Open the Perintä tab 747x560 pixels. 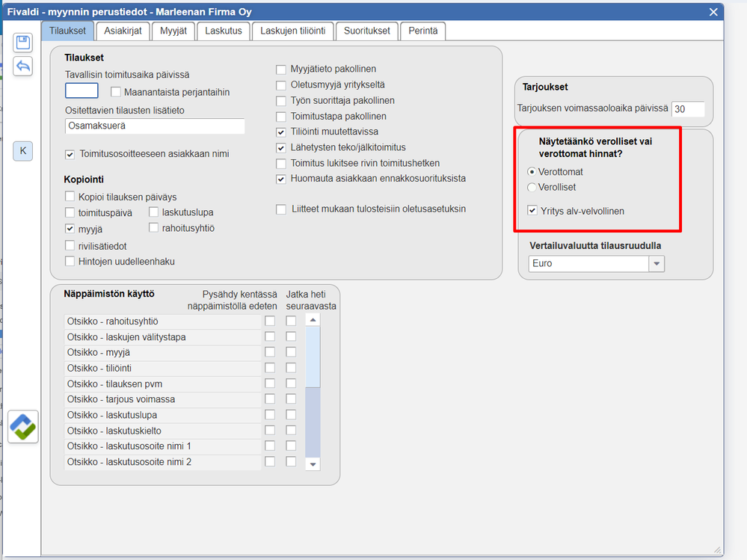(423, 31)
